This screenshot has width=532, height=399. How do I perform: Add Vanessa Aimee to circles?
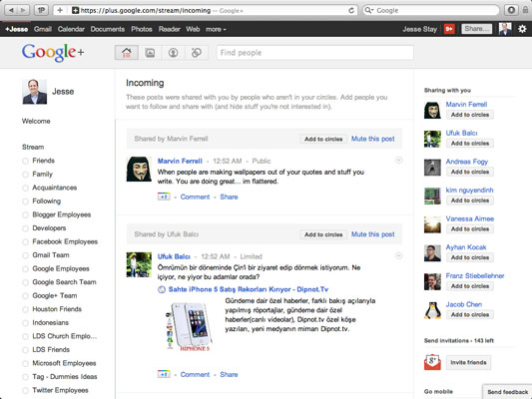point(470,229)
